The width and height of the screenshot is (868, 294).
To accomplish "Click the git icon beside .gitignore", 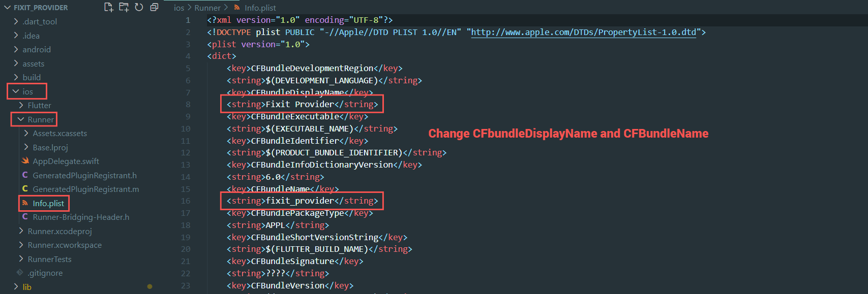I will click(20, 273).
